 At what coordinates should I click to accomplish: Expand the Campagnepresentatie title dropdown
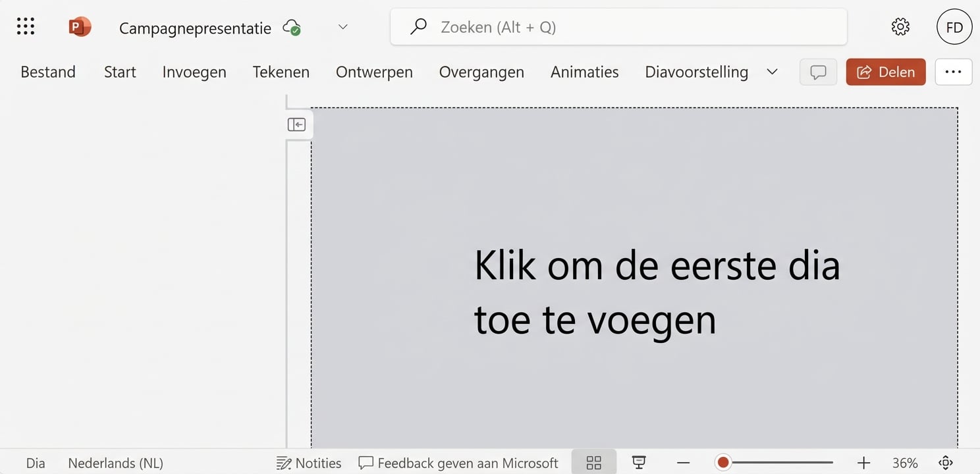(x=342, y=27)
